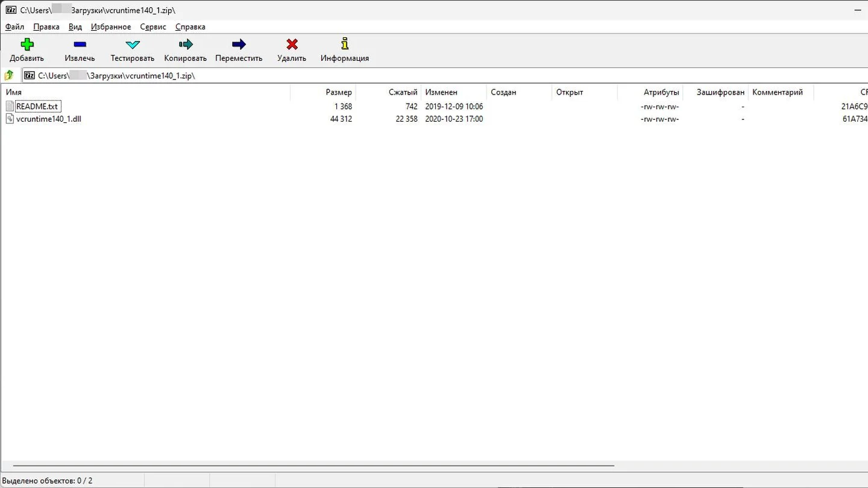This screenshot has height=488, width=868.
Task: Open the Справка menu
Action: tap(190, 27)
